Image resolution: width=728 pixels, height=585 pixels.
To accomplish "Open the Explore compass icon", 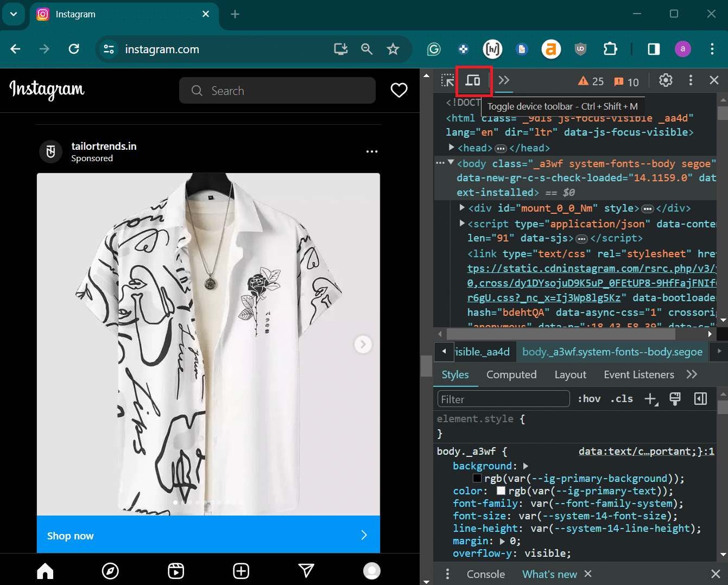I will point(110,570).
